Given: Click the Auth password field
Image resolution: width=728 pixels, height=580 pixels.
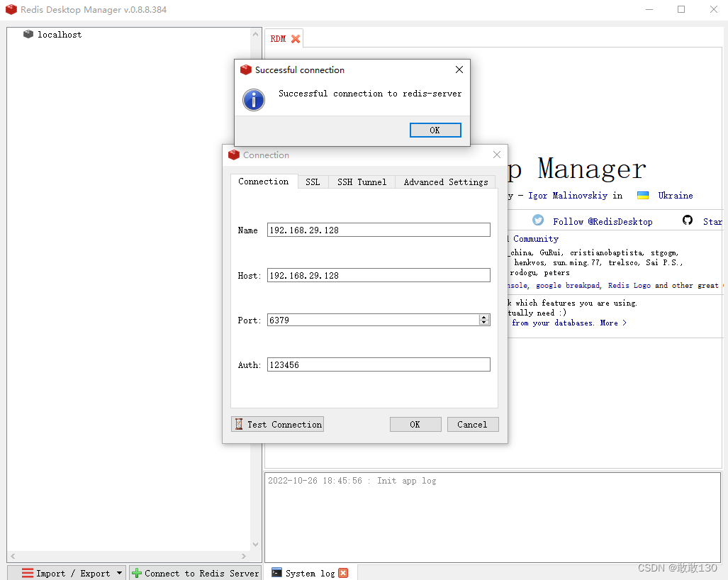Looking at the screenshot, I should [x=379, y=364].
